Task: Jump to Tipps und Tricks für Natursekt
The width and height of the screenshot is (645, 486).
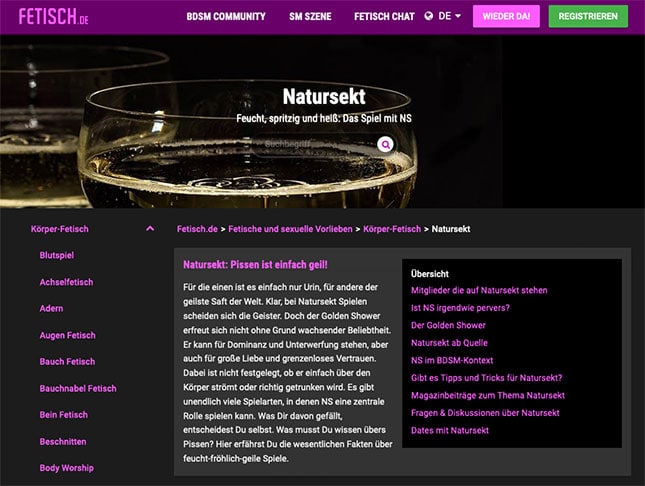Action: coord(486,378)
